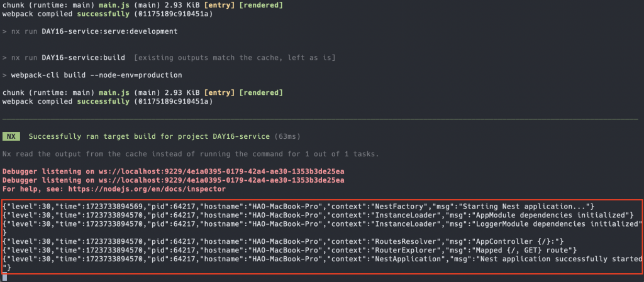This screenshot has width=644, height=282.
Task: Click the "nx run DAY16-service:serve:development" command line
Action: tap(94, 31)
